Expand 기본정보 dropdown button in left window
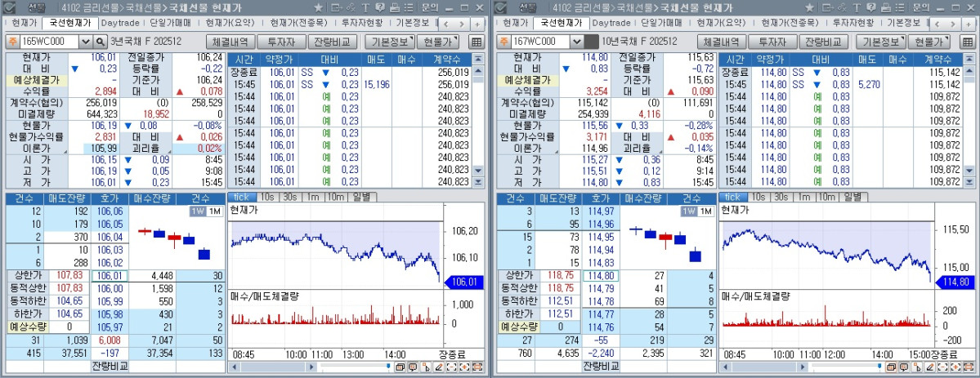This screenshot has width=980, height=378. tap(389, 42)
